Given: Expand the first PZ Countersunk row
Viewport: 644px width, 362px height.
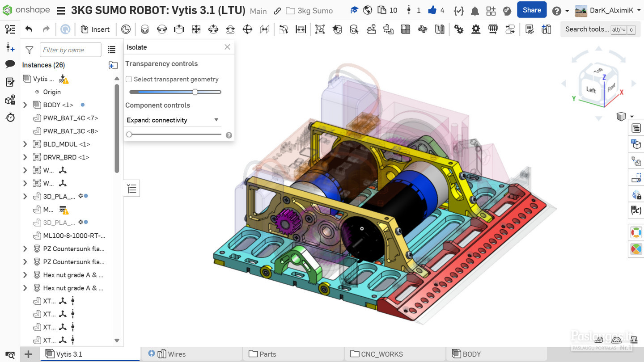Looking at the screenshot, I should click(x=25, y=249).
